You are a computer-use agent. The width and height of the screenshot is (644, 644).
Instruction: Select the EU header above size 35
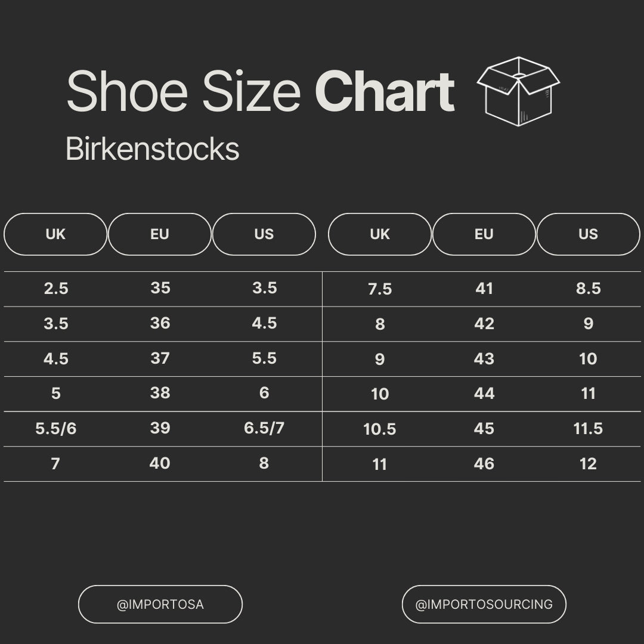point(160,234)
